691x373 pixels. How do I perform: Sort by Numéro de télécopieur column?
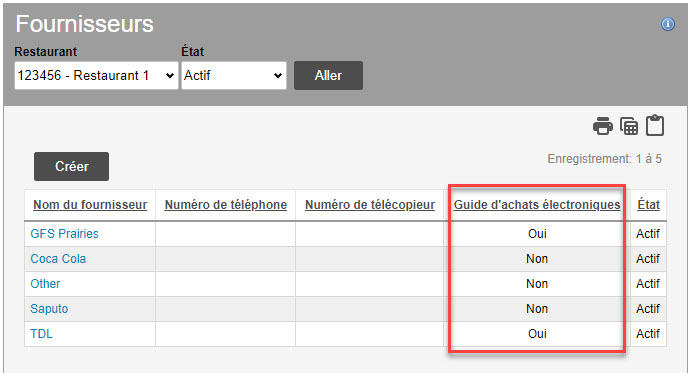(370, 205)
